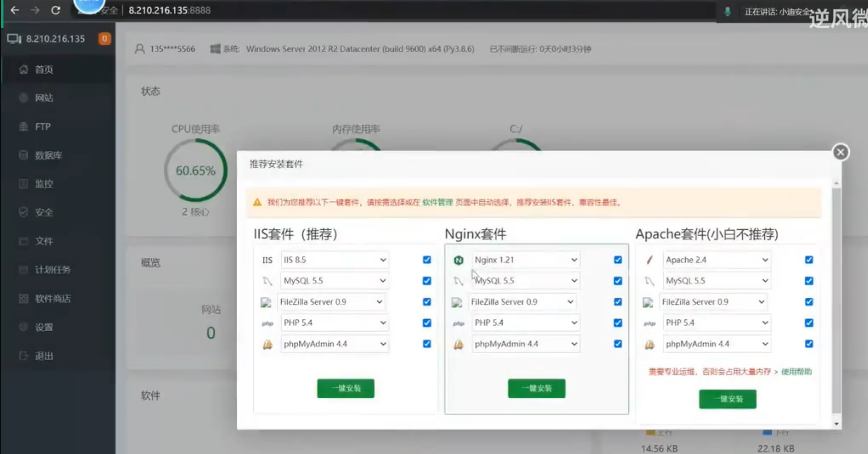Screen dimensions: 868x454
Task: Click the warning triangle icon in notice
Action: (257, 202)
